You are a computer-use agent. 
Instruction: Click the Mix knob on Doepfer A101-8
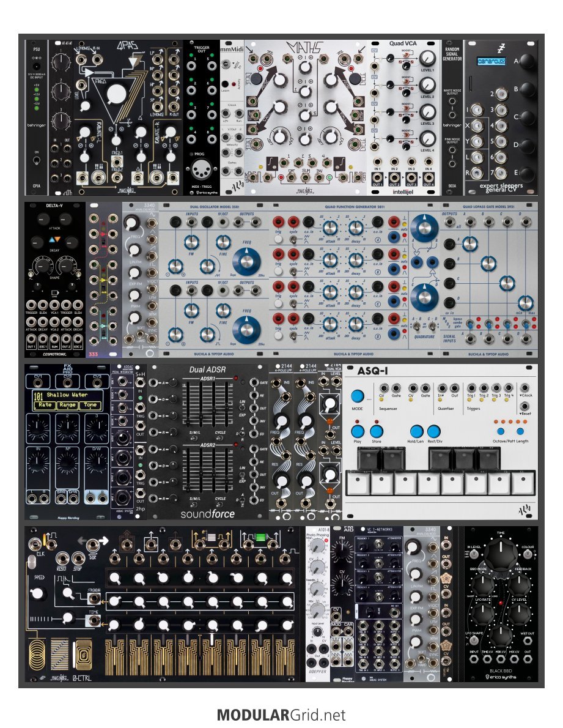pyautogui.click(x=317, y=610)
